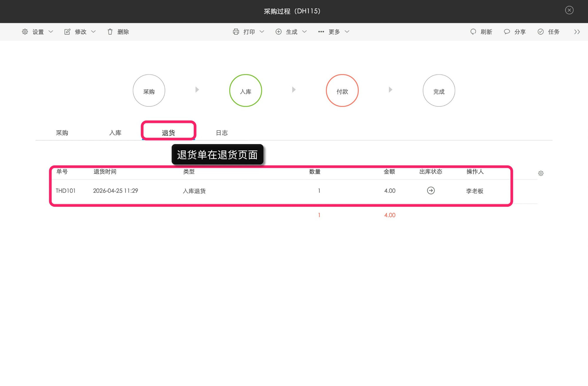588x386 pixels.
Task: Expand toolbar with double-chevron icon
Action: click(577, 32)
